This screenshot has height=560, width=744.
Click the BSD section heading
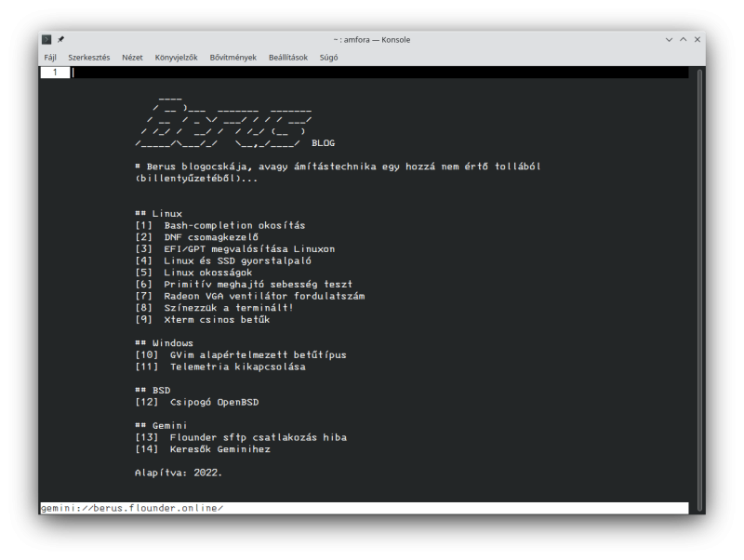tap(153, 391)
